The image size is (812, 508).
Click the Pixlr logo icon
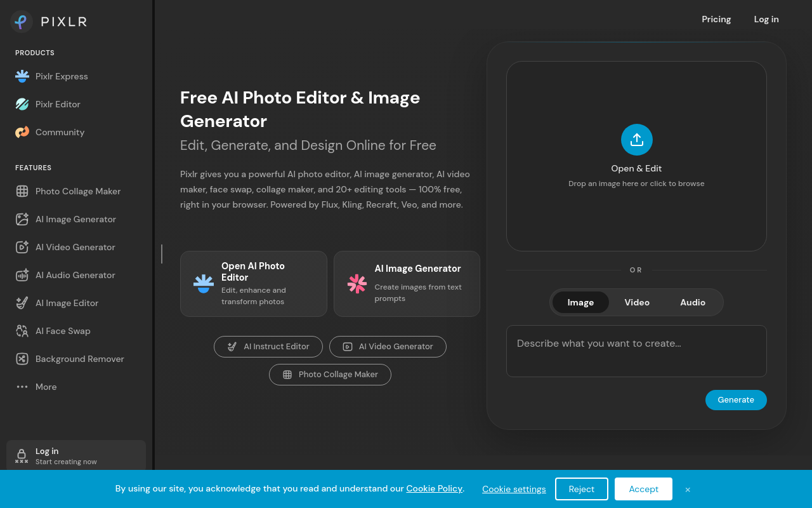22,22
